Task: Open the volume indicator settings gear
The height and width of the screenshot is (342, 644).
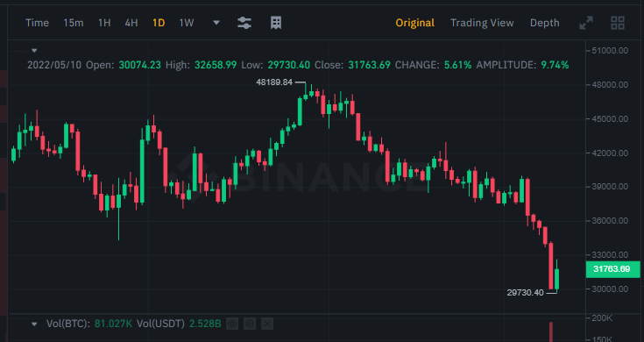Action: click(x=250, y=324)
